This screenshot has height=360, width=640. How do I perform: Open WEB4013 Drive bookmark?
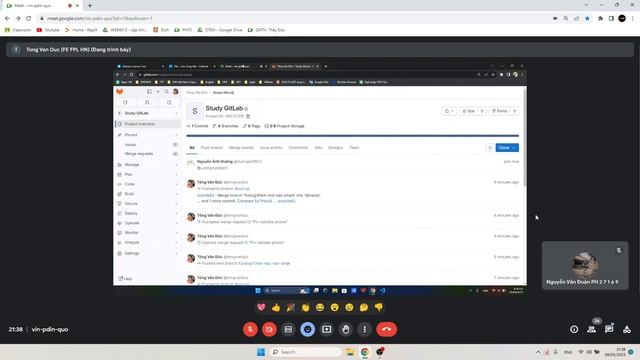(x=125, y=30)
